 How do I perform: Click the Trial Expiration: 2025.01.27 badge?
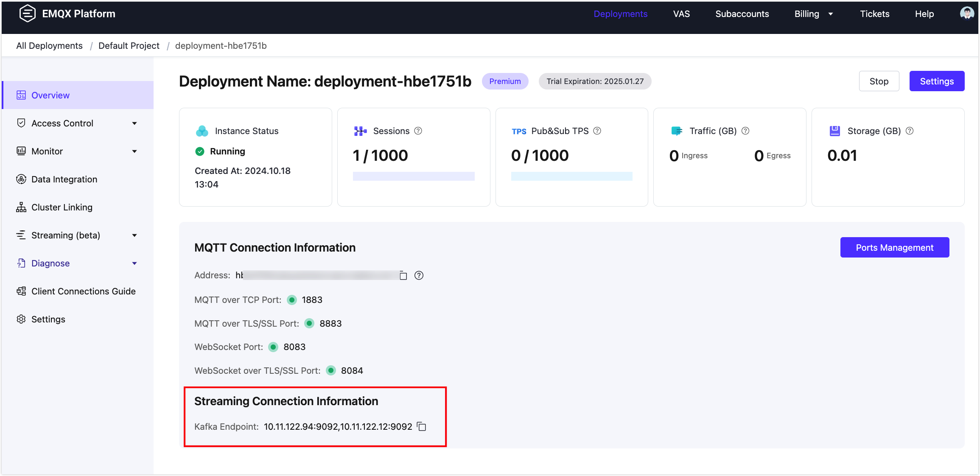[595, 81]
